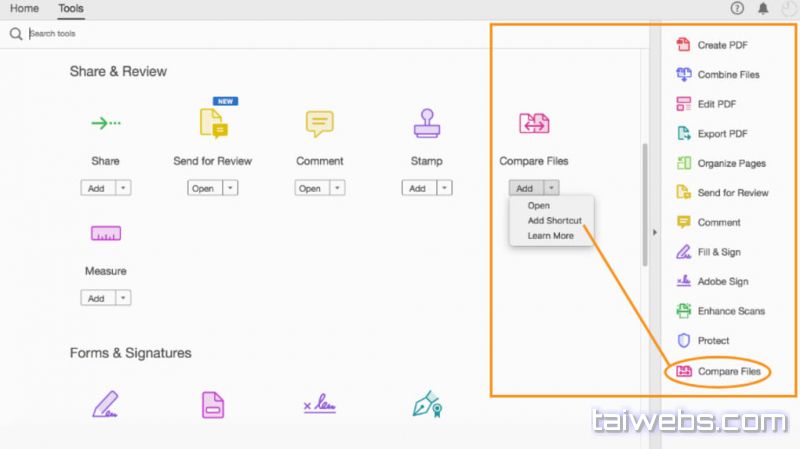
Task: Click the Comment speech bubble icon
Action: (319, 123)
